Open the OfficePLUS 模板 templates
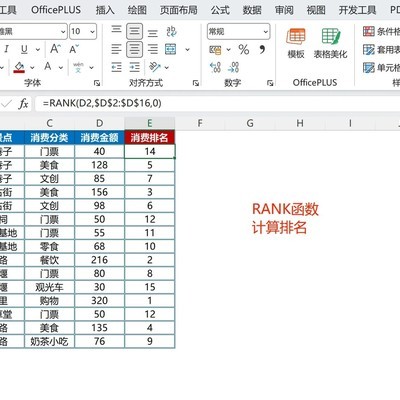400x400 pixels. coord(296,43)
